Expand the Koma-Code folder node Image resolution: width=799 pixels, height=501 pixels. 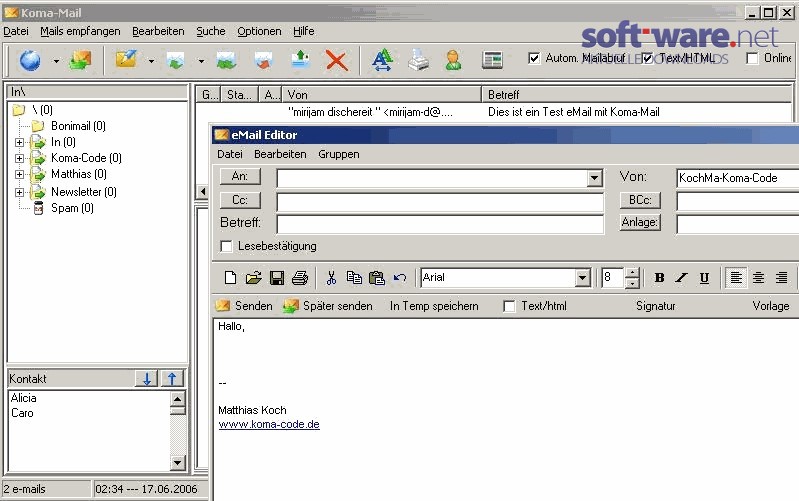coord(19,158)
